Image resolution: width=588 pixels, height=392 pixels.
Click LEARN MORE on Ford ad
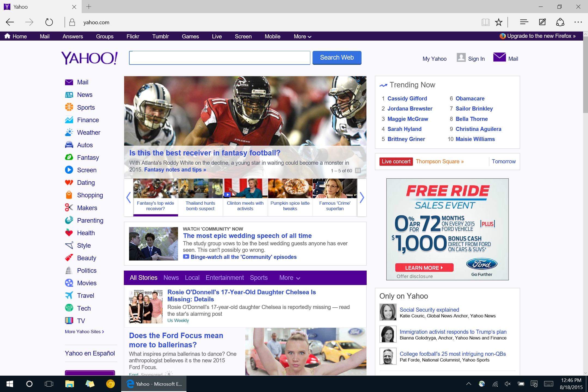[x=424, y=268]
